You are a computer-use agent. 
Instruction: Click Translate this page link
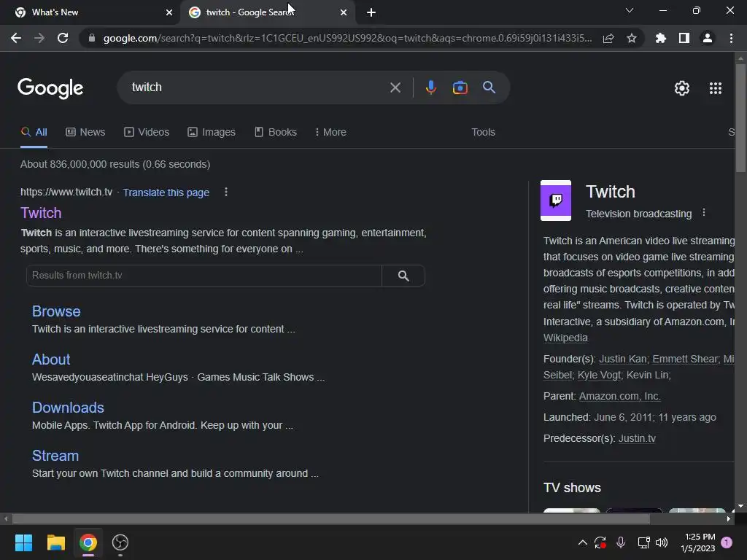(x=166, y=192)
